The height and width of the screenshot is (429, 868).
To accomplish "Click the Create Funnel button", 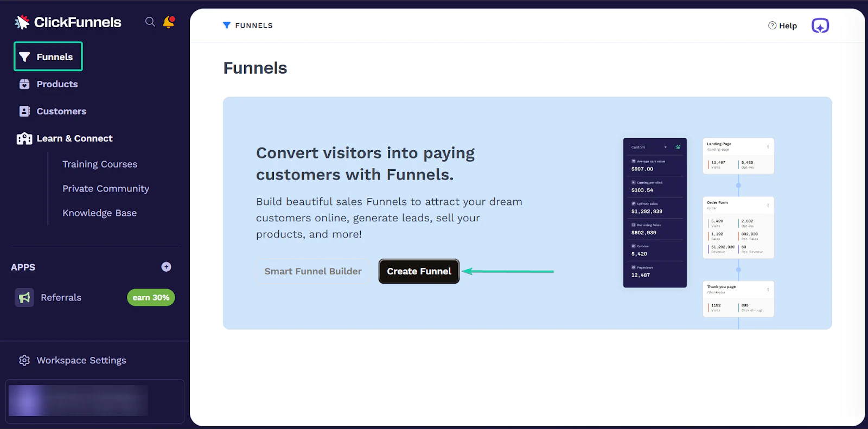I will pyautogui.click(x=419, y=271).
